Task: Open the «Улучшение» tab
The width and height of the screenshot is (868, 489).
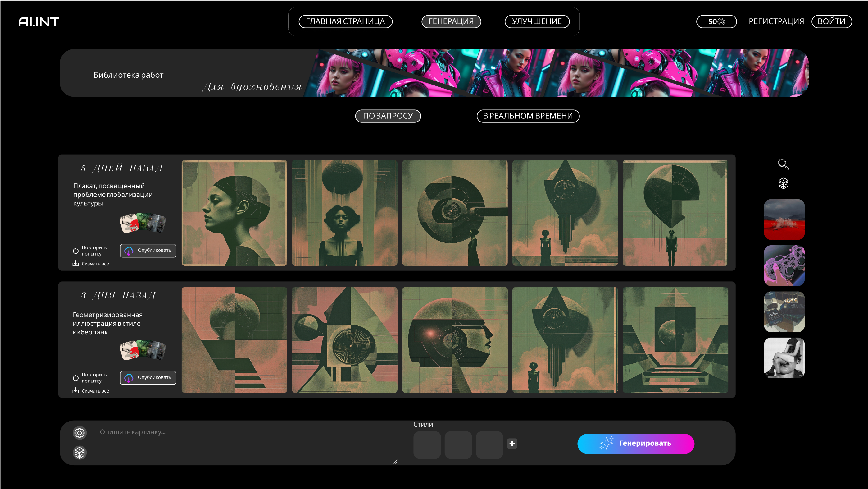Action: (537, 21)
